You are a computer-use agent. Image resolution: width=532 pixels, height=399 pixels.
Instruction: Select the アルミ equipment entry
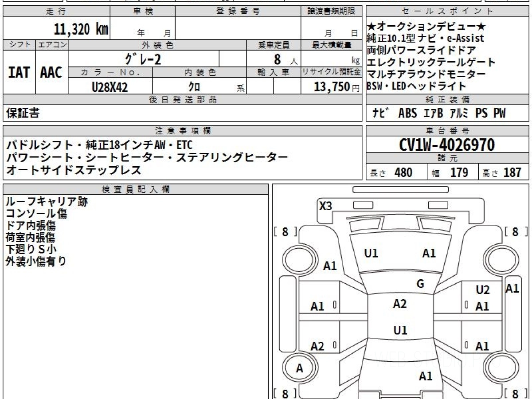coord(458,113)
